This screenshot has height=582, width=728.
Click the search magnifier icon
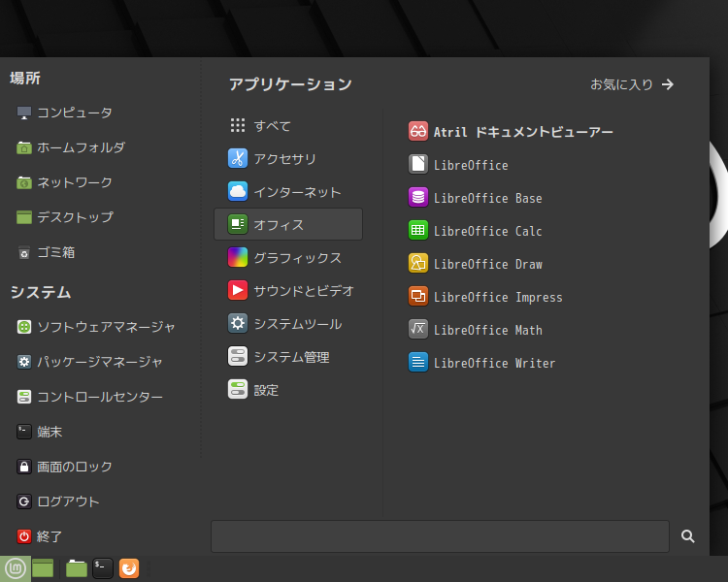687,536
